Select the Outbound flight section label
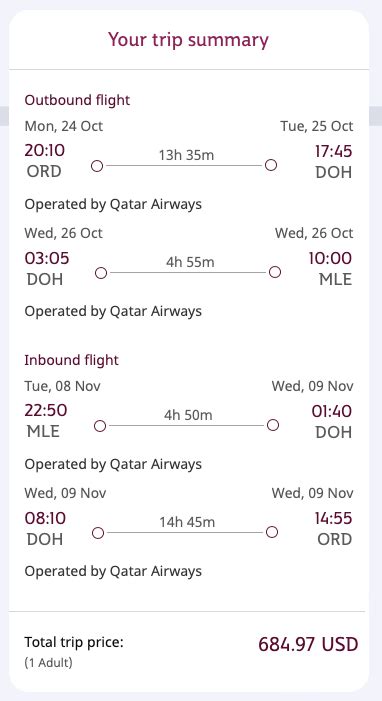Image resolution: width=382 pixels, height=701 pixels. (x=77, y=100)
